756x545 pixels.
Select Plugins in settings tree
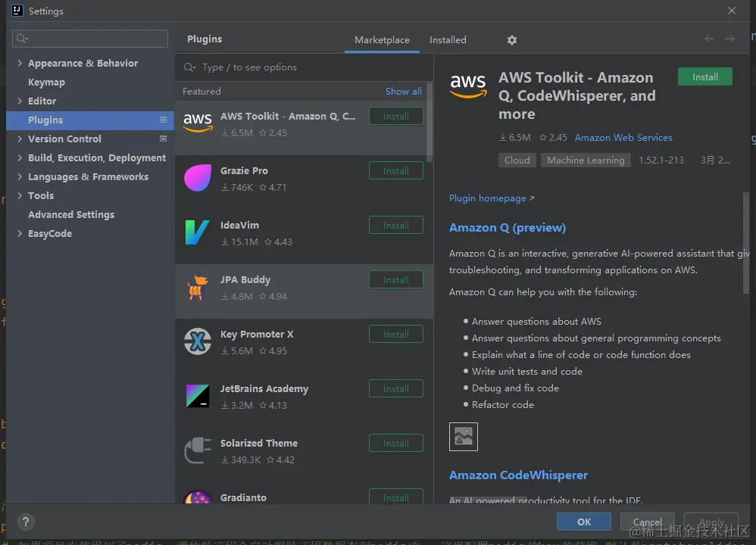click(89, 120)
